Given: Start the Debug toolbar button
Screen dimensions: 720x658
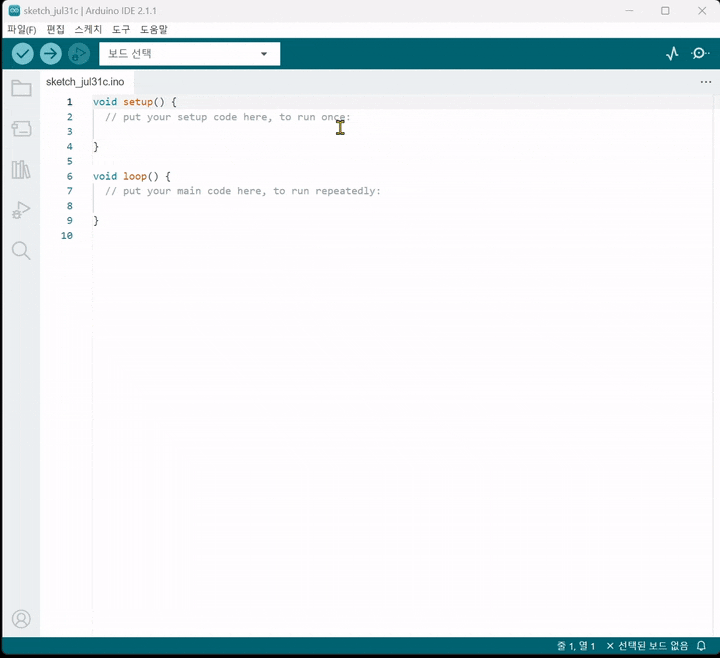Looking at the screenshot, I should [x=79, y=54].
